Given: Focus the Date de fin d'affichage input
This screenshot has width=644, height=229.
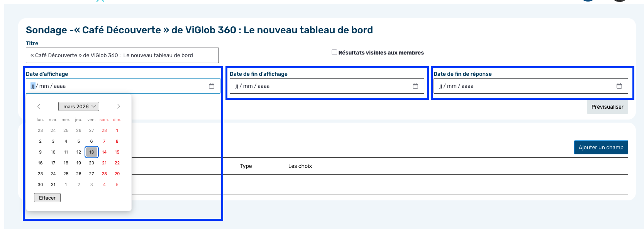Looking at the screenshot, I should tap(327, 86).
